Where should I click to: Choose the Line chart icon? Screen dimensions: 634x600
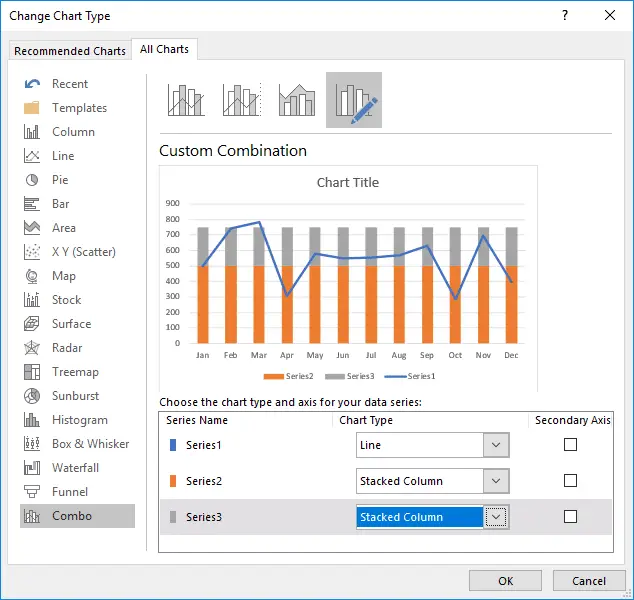pyautogui.click(x=32, y=156)
